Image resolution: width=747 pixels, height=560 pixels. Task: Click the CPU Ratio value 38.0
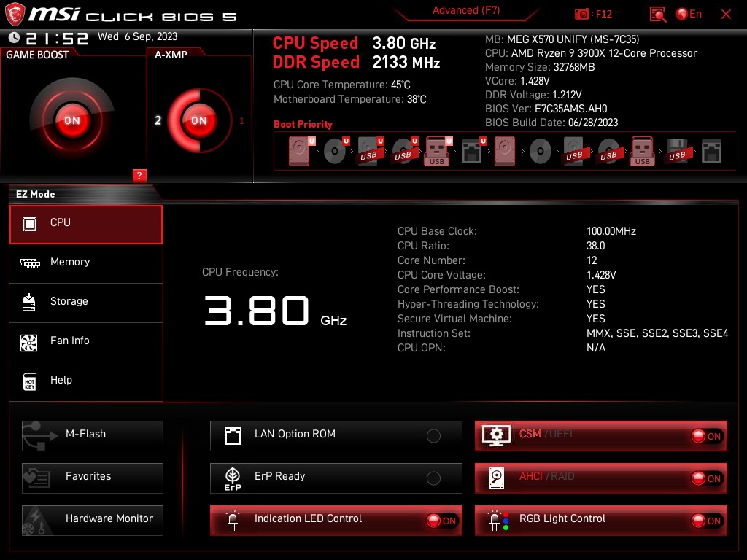pos(595,246)
